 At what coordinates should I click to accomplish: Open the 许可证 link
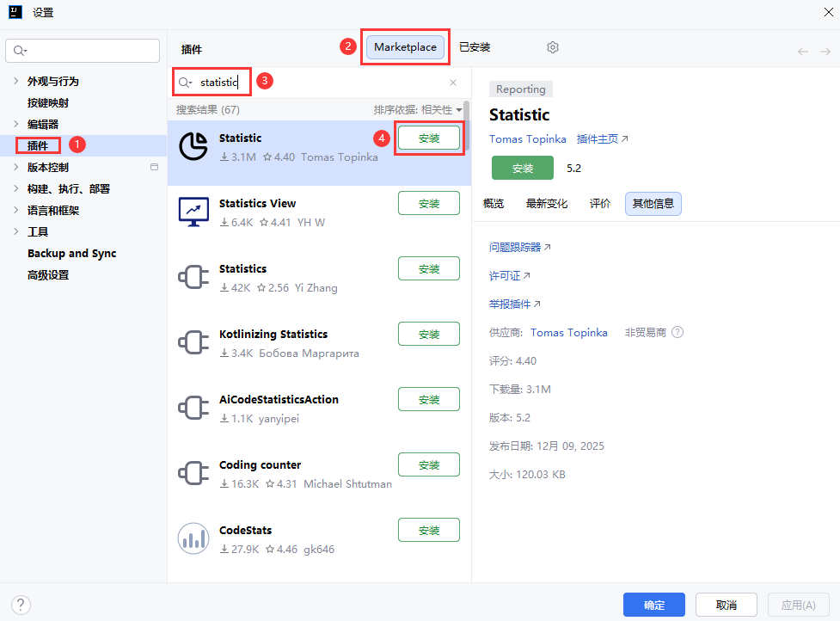[509, 276]
